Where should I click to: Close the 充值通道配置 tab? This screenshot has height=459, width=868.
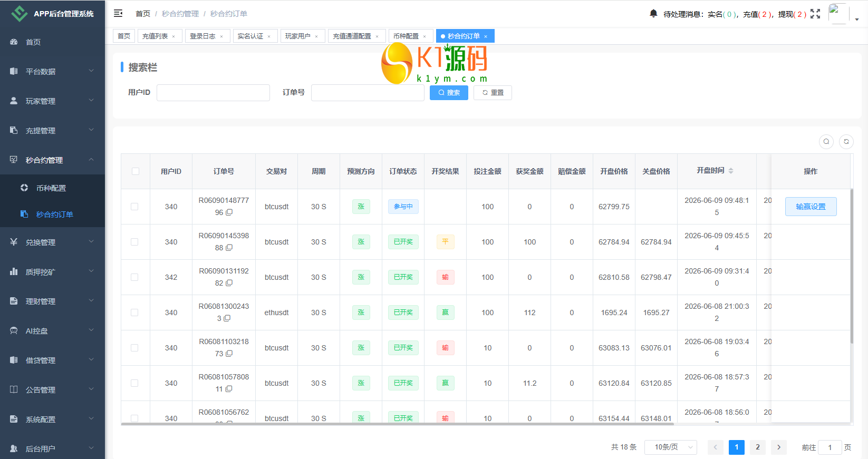(377, 36)
